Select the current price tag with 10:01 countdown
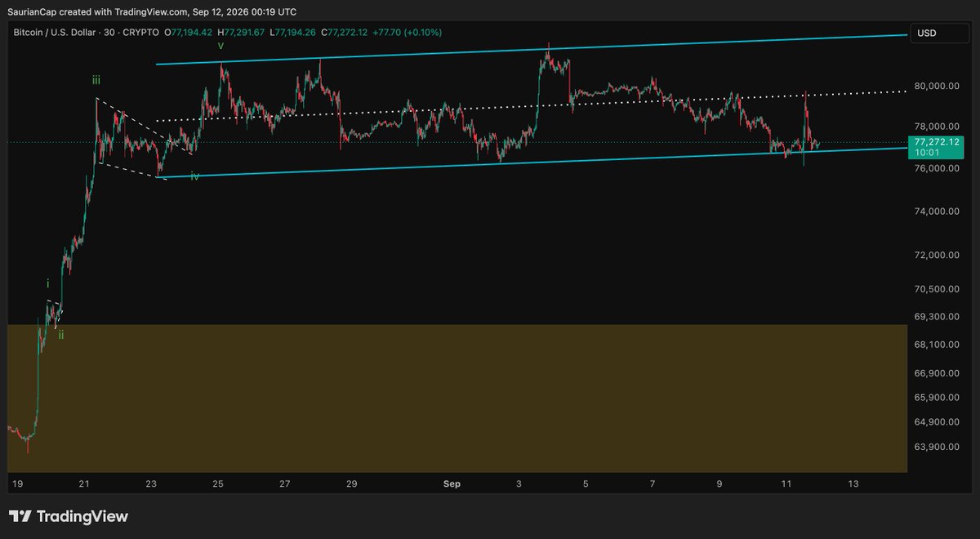This screenshot has height=539, width=980. (x=936, y=147)
